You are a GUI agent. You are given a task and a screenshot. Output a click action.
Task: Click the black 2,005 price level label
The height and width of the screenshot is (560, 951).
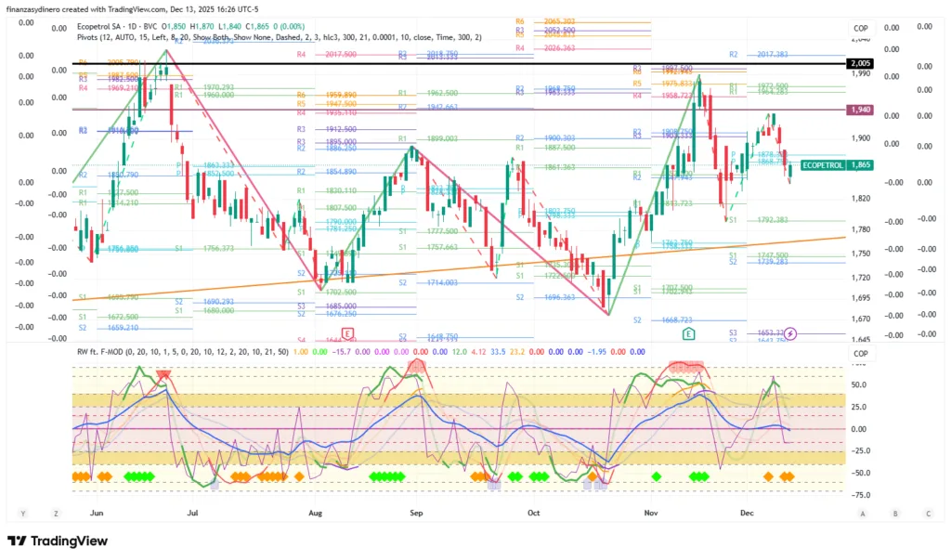pyautogui.click(x=859, y=63)
